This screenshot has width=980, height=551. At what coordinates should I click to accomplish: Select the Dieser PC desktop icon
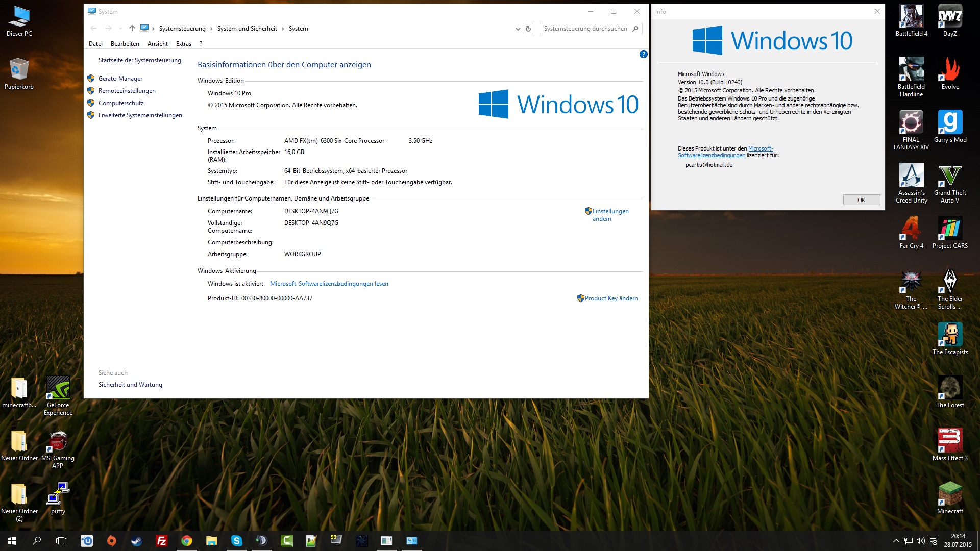19,20
